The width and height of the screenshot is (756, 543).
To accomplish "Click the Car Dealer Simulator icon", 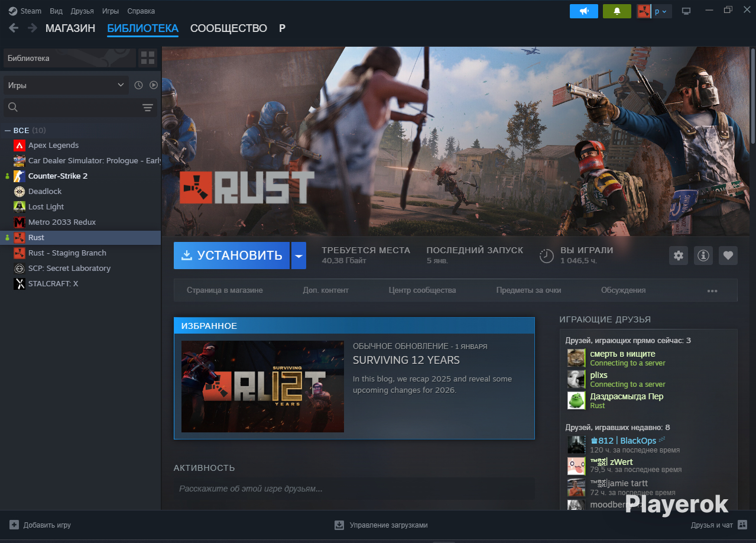I will (20, 161).
